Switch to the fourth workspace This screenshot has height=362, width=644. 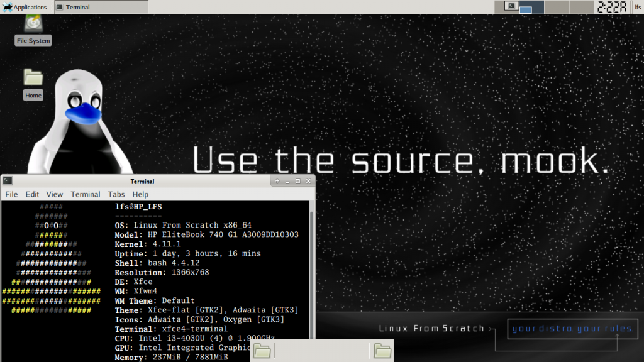[x=581, y=7]
